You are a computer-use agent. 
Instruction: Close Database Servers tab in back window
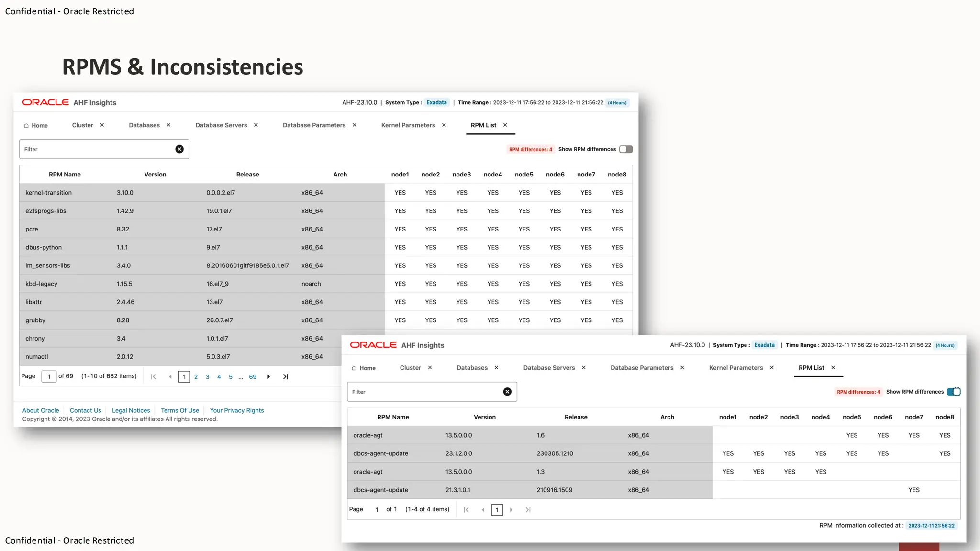[256, 125]
